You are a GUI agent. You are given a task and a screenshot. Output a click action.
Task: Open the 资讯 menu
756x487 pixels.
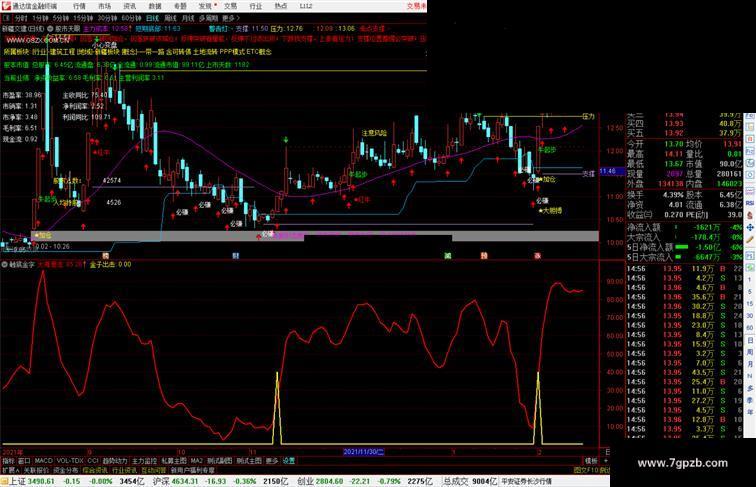[x=129, y=6]
